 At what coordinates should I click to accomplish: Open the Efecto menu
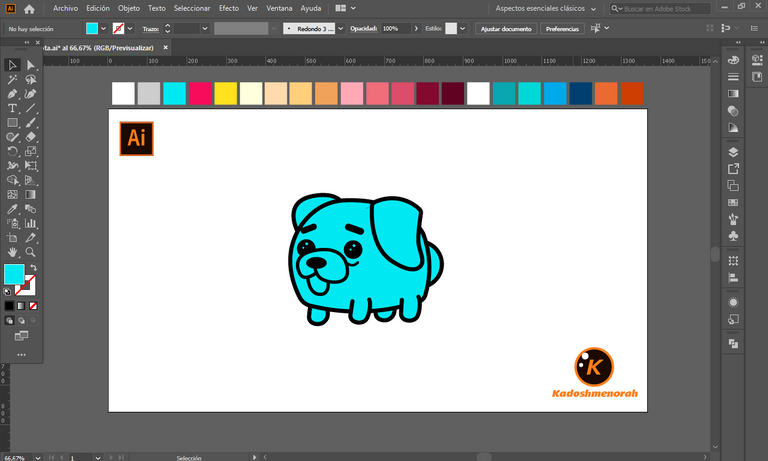(x=229, y=8)
